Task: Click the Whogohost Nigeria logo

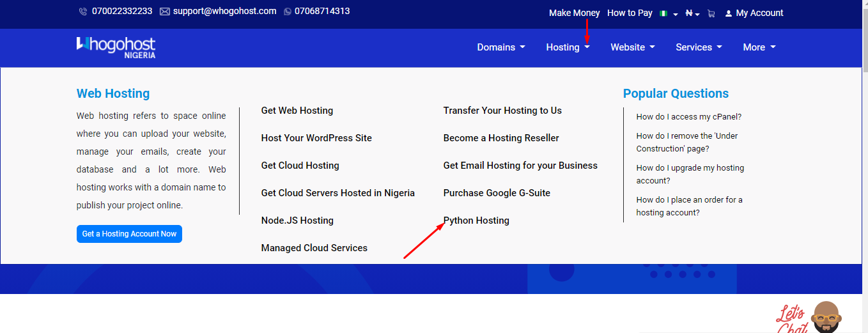Action: pos(116,47)
